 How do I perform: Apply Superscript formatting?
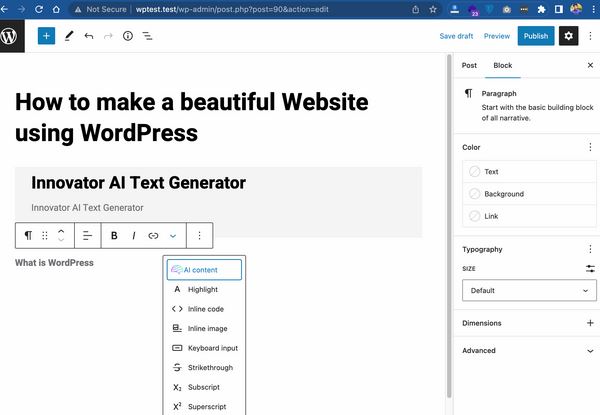[x=204, y=407]
